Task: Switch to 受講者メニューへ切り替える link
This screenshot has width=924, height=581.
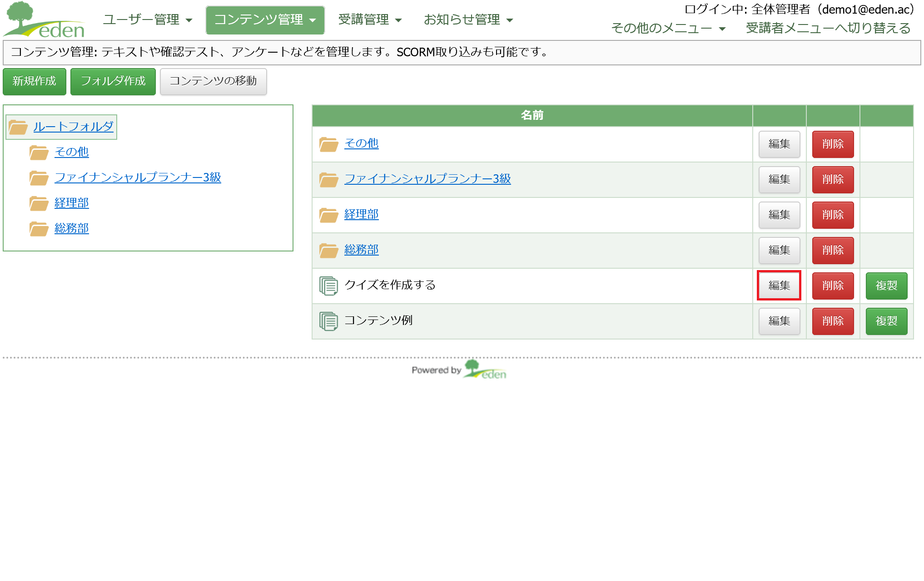Action: [x=828, y=28]
